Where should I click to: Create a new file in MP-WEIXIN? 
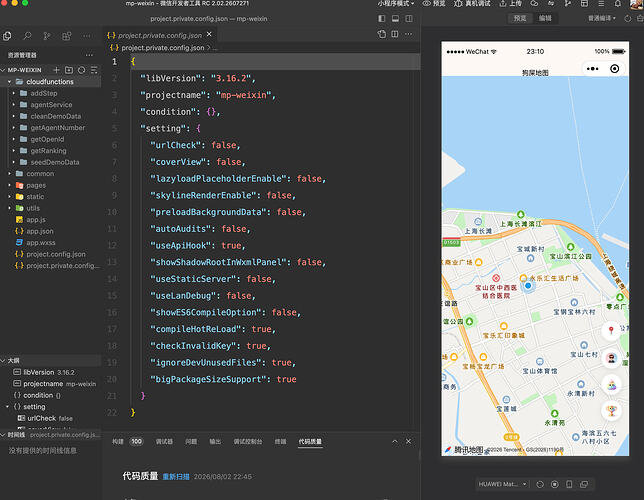(x=56, y=70)
